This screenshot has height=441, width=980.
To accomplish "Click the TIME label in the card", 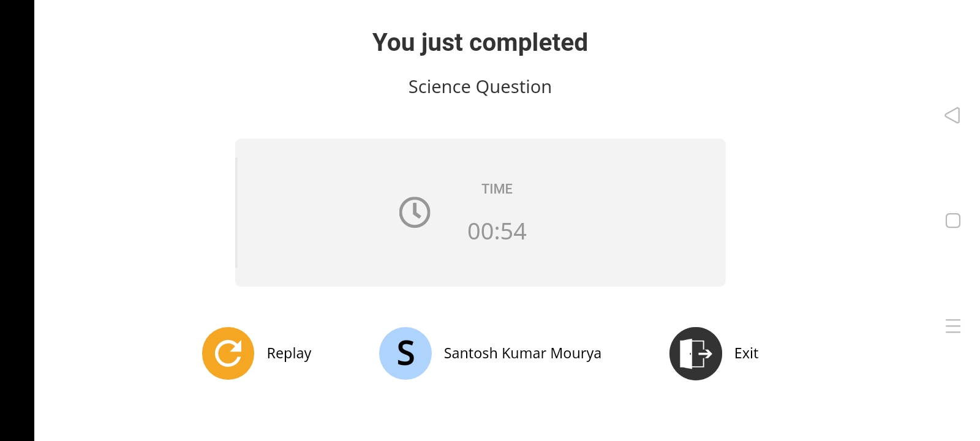I will pos(497,189).
